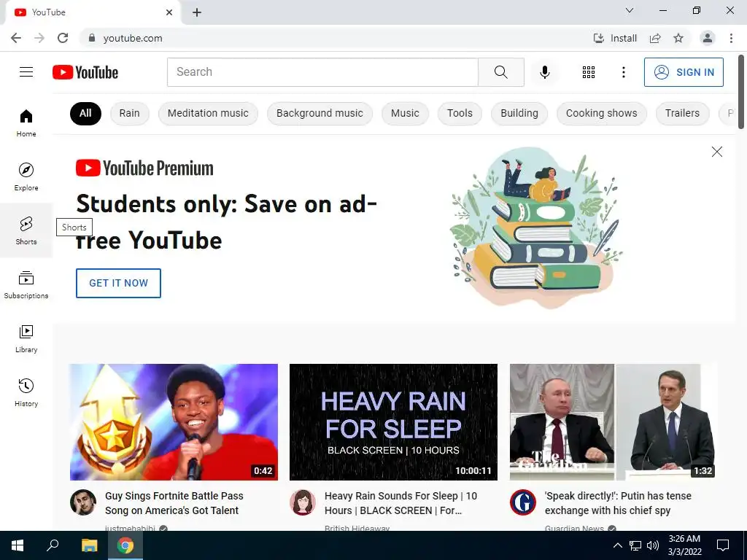Open network icon in system tray
Screen dimensions: 747x560
pos(635,545)
